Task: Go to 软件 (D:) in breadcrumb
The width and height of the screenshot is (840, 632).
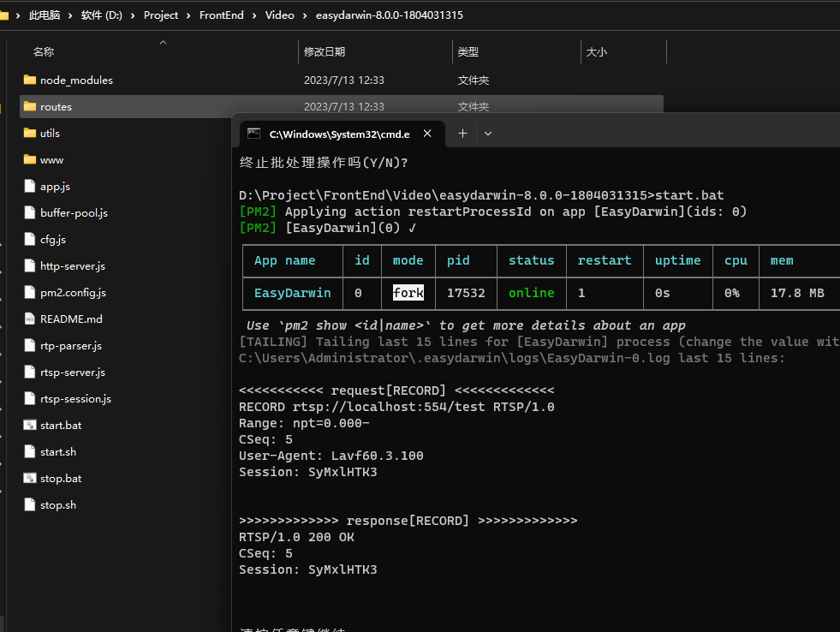Action: (x=102, y=15)
